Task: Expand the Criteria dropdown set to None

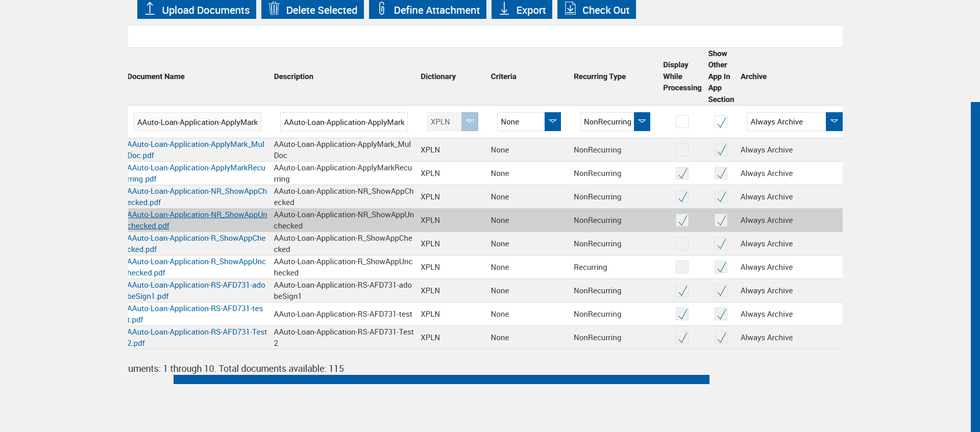Action: point(529,122)
